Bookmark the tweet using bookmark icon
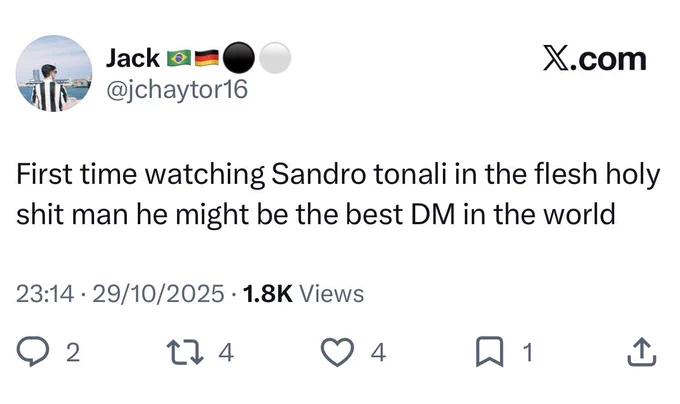680x404 pixels. 490,352
